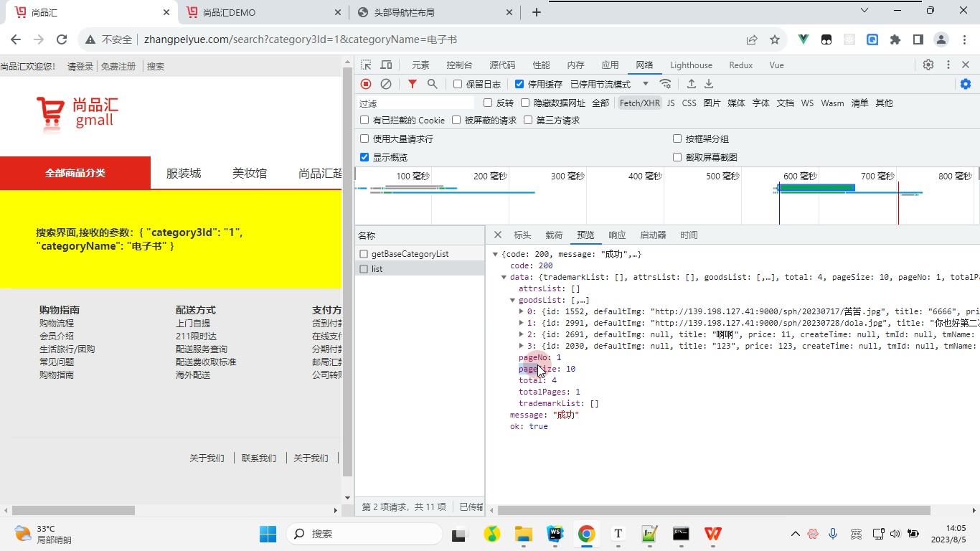Expand goodsList item 1

click(x=521, y=323)
